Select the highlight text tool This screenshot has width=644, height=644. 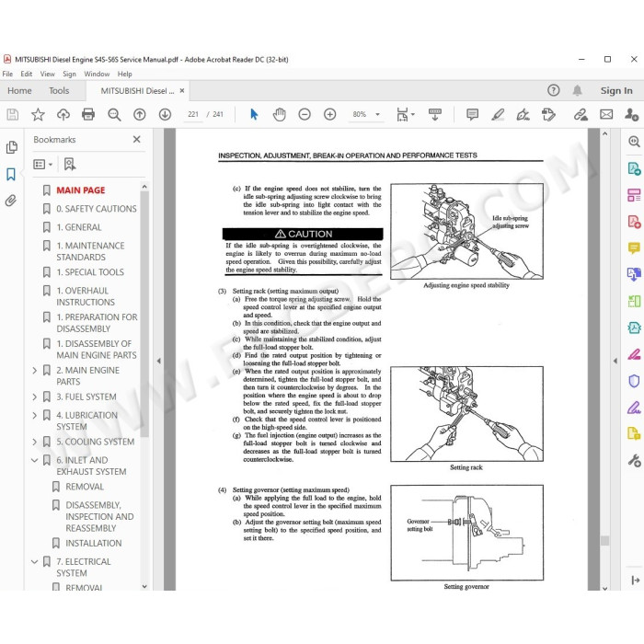[498, 114]
